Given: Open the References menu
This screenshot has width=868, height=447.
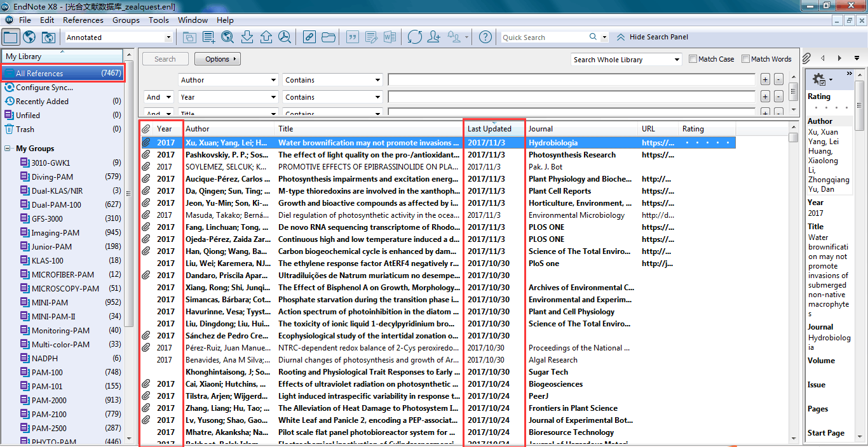Looking at the screenshot, I should click(83, 20).
